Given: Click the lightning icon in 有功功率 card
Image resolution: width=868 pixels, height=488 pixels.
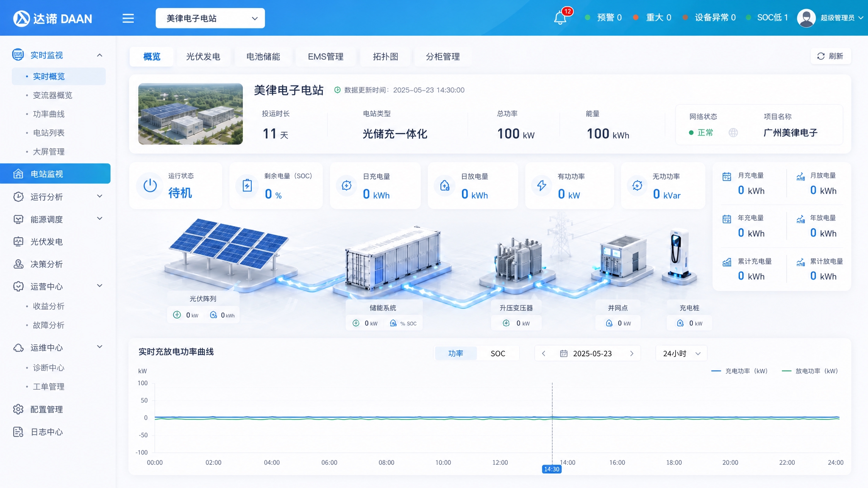Looking at the screenshot, I should point(542,186).
